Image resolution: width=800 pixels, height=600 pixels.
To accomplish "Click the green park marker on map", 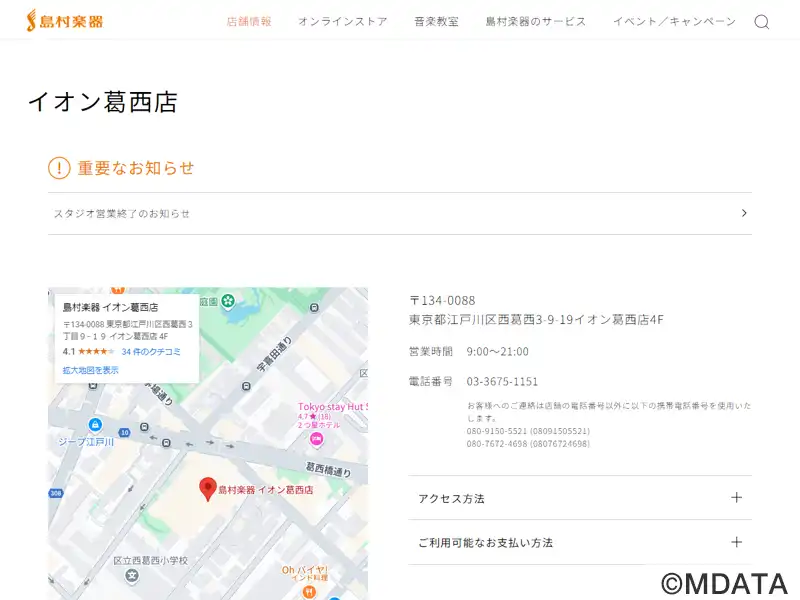I will (x=228, y=301).
